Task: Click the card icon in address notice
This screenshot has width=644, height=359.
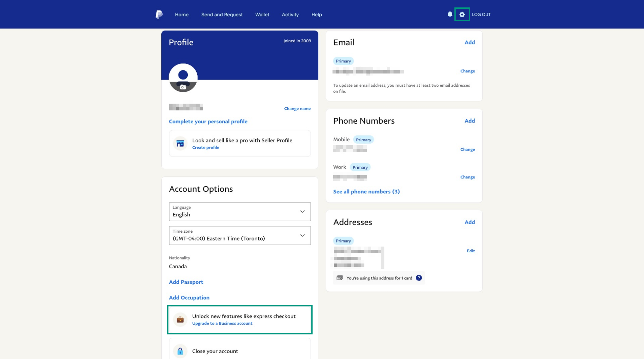Action: pyautogui.click(x=340, y=278)
